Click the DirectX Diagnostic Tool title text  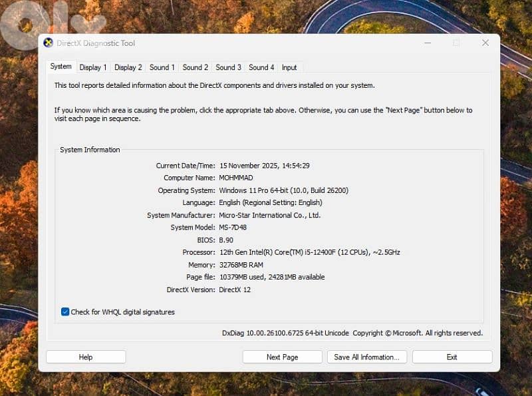click(96, 43)
